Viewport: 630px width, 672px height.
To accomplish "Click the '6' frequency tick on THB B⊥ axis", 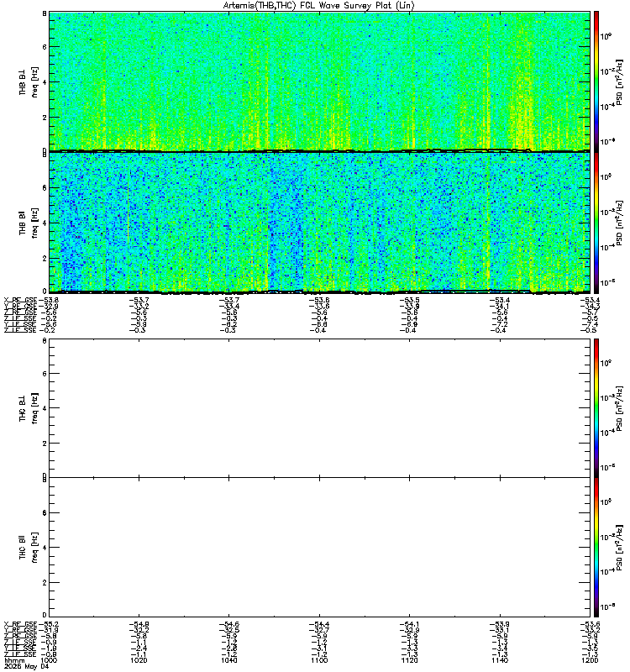I will pyautogui.click(x=45, y=47).
